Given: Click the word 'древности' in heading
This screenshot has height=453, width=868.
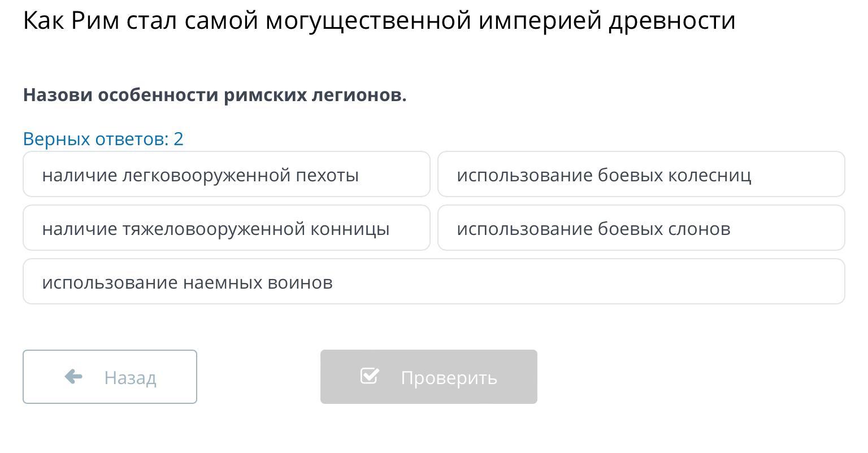Looking at the screenshot, I should point(672,21).
